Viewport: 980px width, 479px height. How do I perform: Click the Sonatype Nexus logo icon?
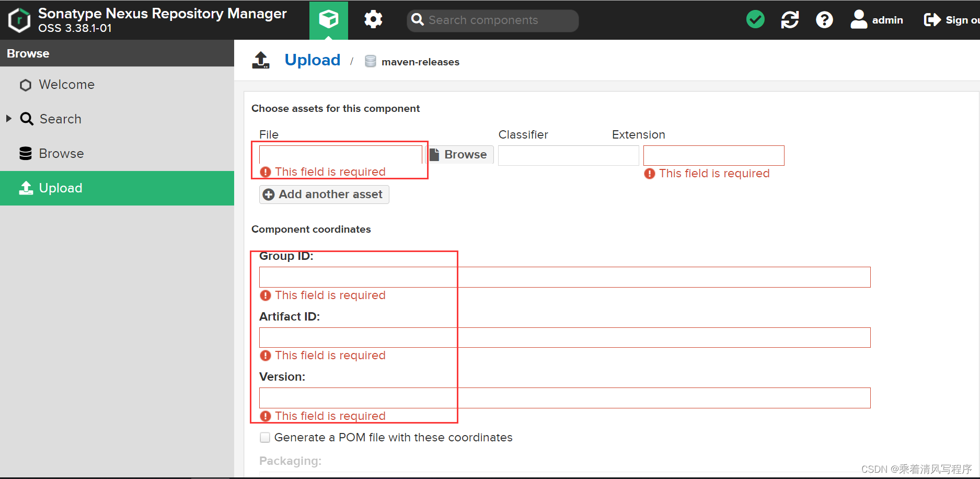click(19, 20)
